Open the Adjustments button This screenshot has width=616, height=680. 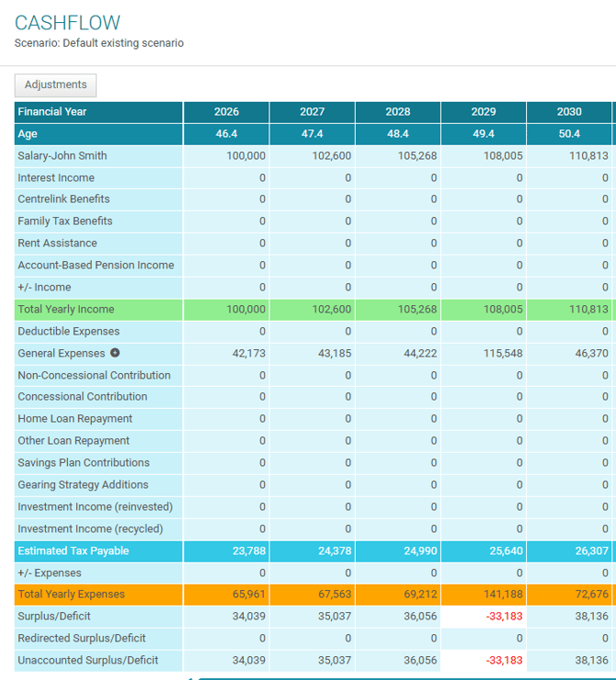coord(55,85)
